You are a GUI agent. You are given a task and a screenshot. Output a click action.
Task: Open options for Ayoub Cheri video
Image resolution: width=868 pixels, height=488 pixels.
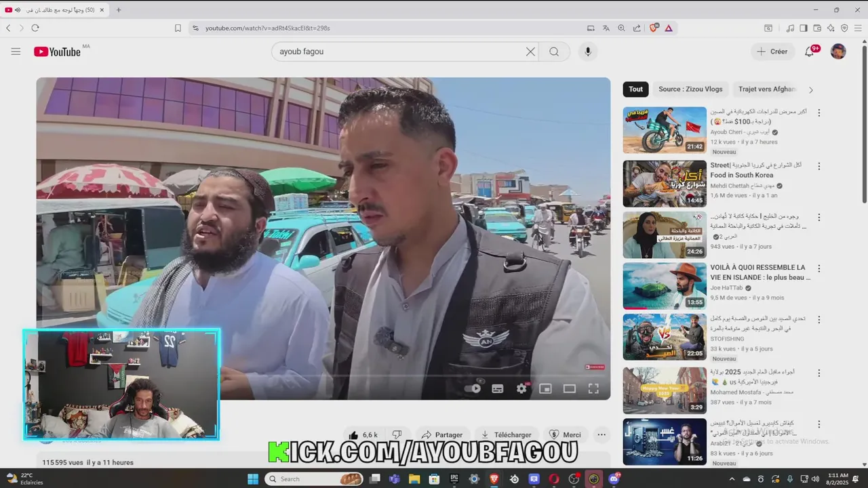click(818, 113)
